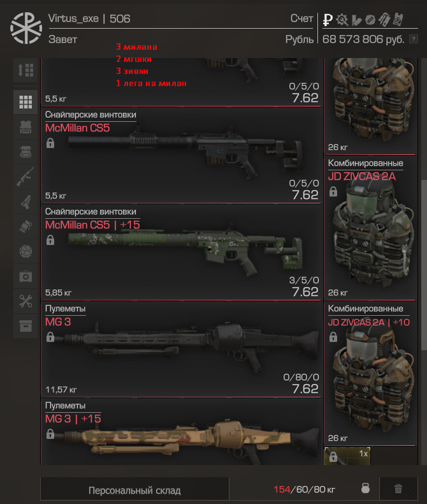Screen dimensions: 427x504
Task: Open the tools wrench category icon
Action: pos(25,301)
